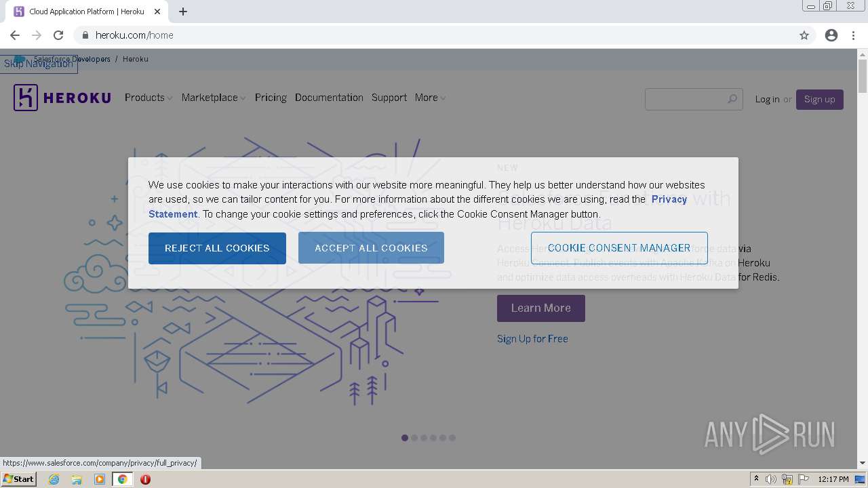The height and width of the screenshot is (488, 868).
Task: Click Reject All Cookies button
Action: tap(217, 248)
